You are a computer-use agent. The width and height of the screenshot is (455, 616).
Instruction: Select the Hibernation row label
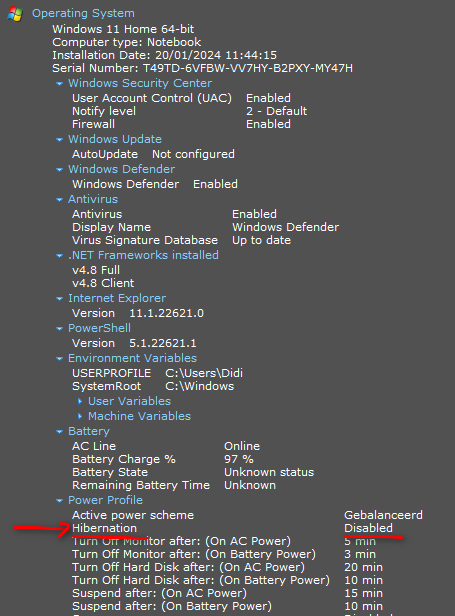pos(105,528)
